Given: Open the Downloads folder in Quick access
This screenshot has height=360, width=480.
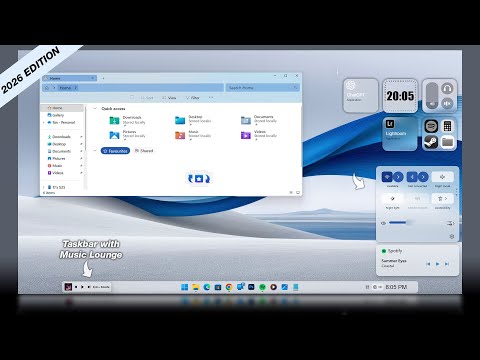Looking at the screenshot, I should coord(127,120).
